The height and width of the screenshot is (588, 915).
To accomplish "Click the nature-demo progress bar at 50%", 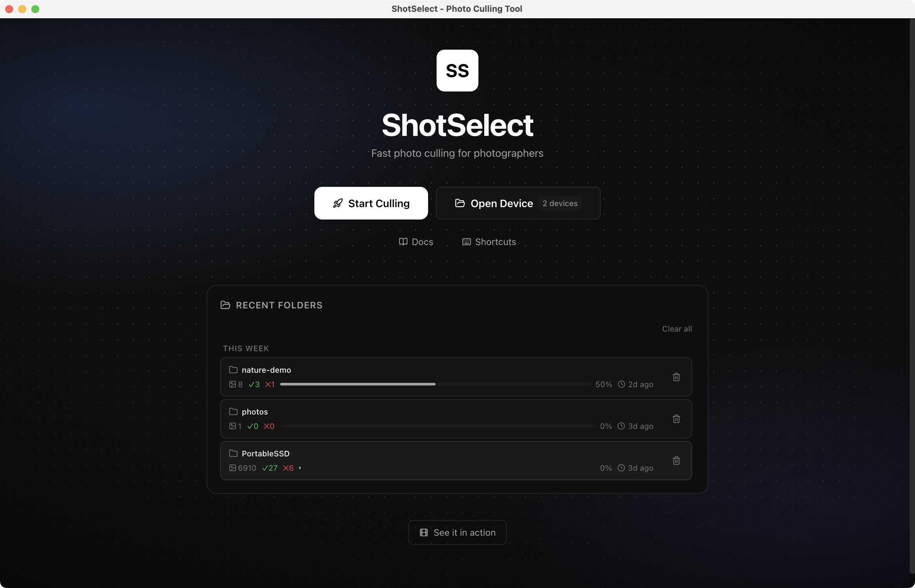I will (435, 384).
